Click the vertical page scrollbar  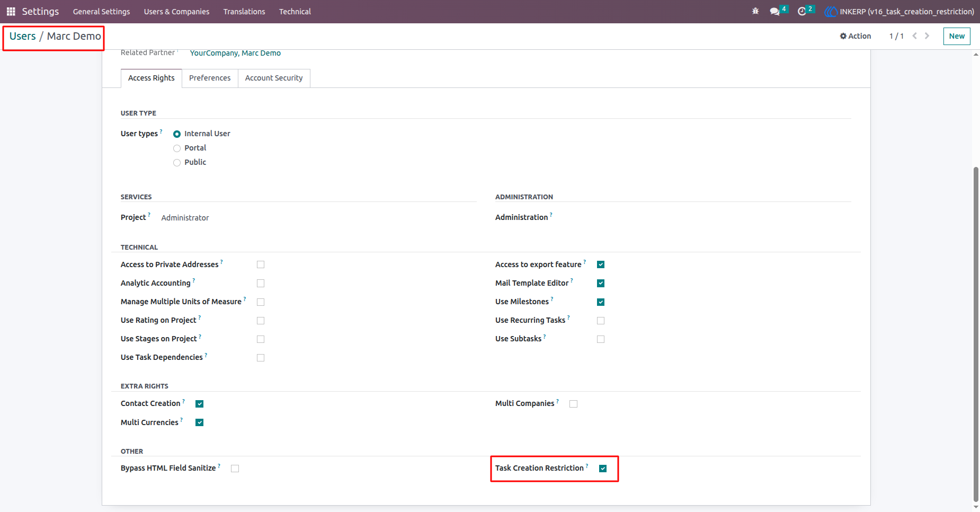click(x=976, y=334)
